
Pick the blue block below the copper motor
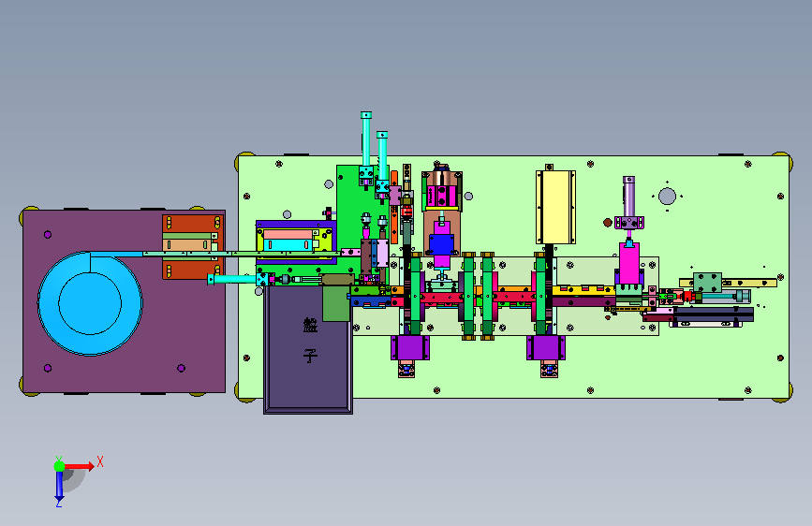(x=442, y=245)
